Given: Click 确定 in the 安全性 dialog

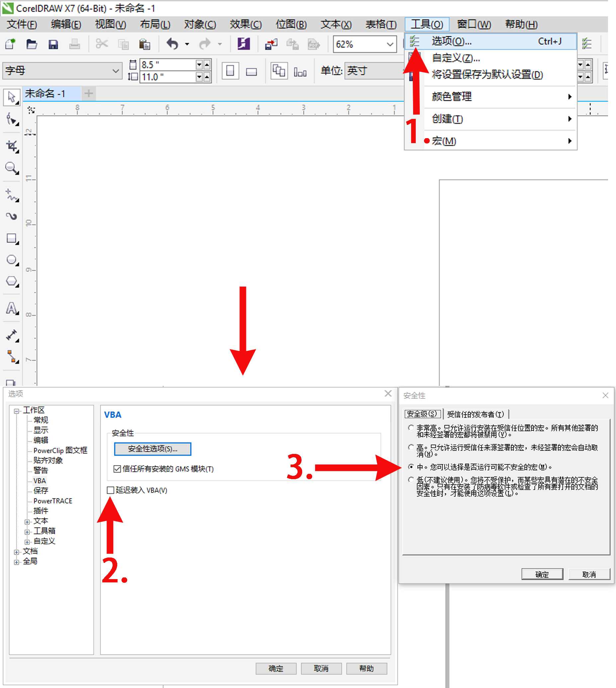Looking at the screenshot, I should coord(542,574).
